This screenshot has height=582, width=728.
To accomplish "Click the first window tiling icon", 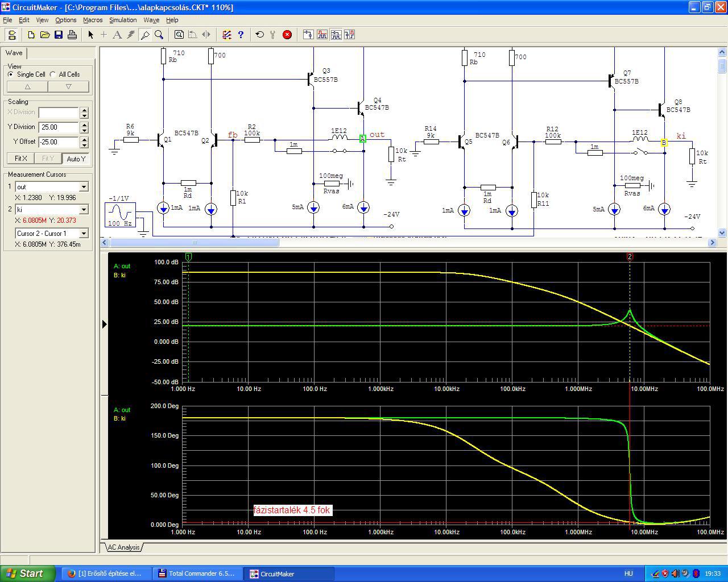I will coord(308,35).
